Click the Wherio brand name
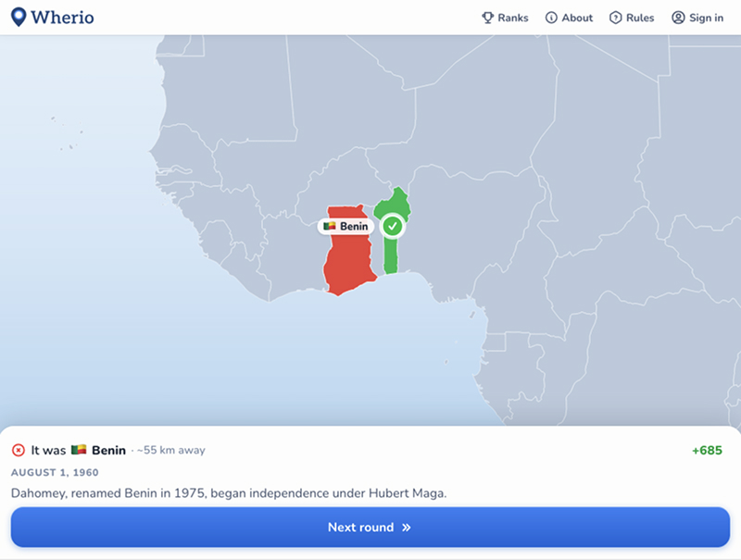 click(62, 18)
